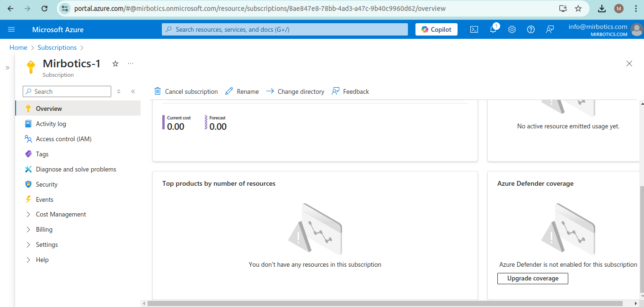Open Access control (IAM)
644x307 pixels.
pyautogui.click(x=62, y=139)
